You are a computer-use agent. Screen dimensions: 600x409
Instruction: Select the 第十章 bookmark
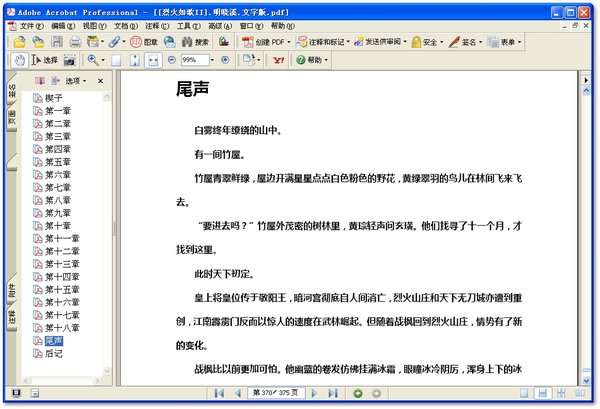58,226
